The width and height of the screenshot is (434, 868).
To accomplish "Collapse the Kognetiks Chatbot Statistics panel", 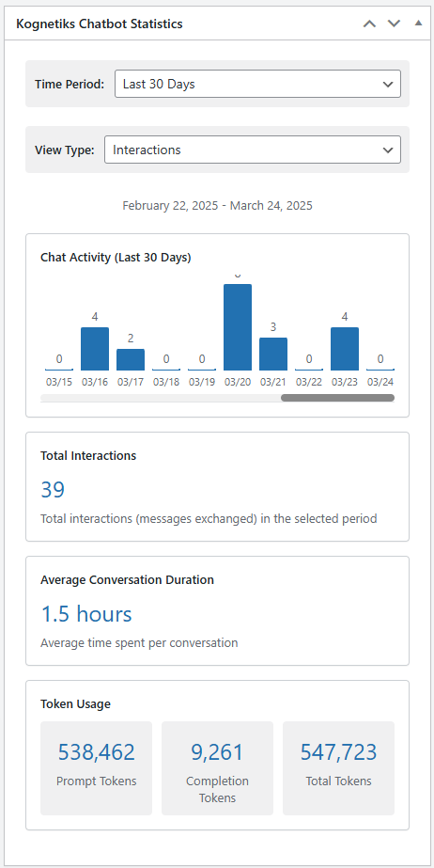I will tap(419, 24).
